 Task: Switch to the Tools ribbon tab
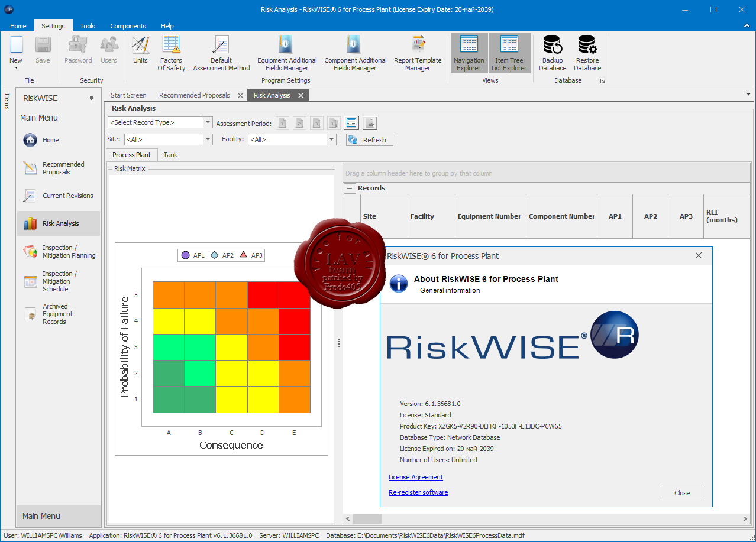[x=88, y=26]
